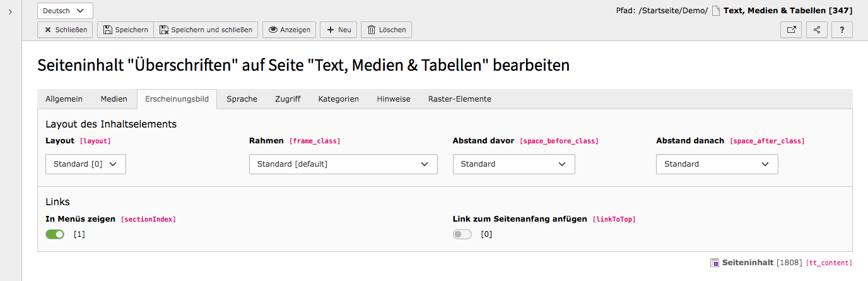
Task: Click the [space_before_class] field label
Action: click(558, 141)
